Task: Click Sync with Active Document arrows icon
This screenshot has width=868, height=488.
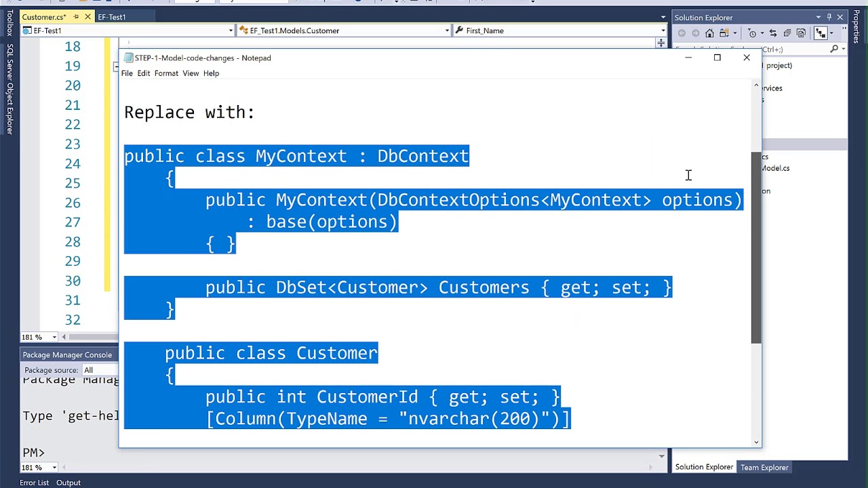Action: 773,33
